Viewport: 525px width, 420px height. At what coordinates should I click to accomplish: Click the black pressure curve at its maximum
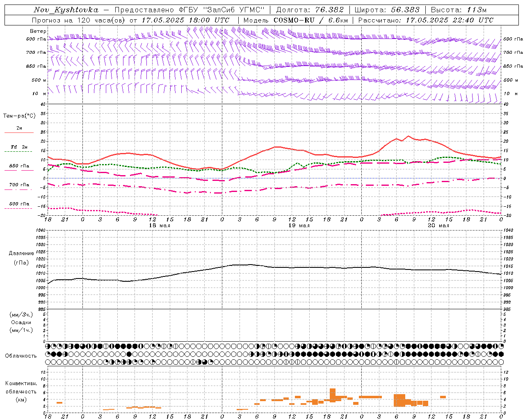[251, 265]
